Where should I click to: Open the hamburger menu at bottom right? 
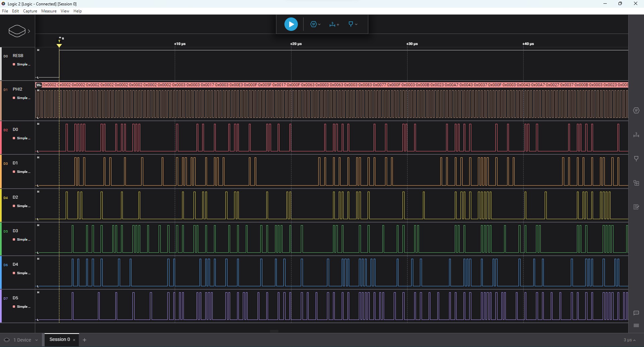(636, 326)
